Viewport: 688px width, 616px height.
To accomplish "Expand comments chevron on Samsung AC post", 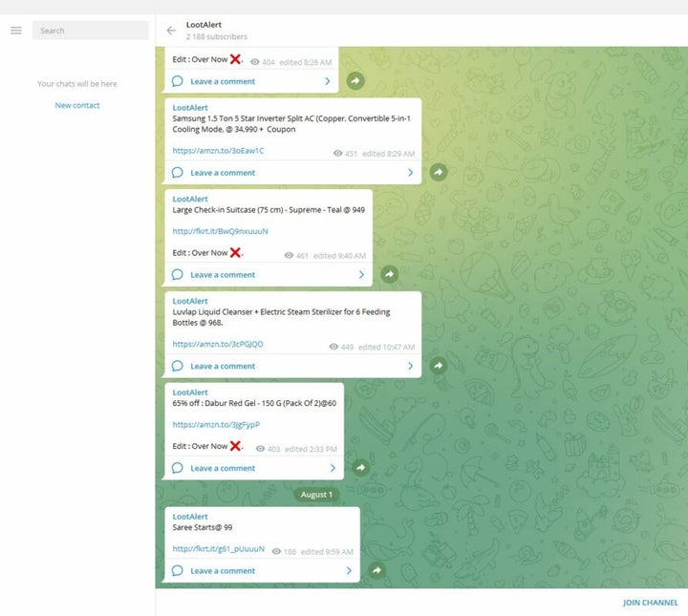I will [x=411, y=173].
